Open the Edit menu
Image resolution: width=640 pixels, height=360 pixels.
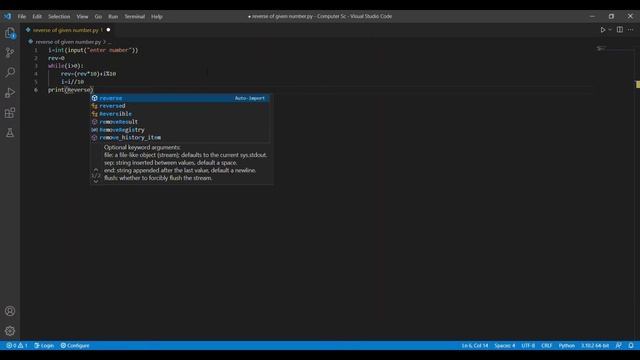point(37,17)
